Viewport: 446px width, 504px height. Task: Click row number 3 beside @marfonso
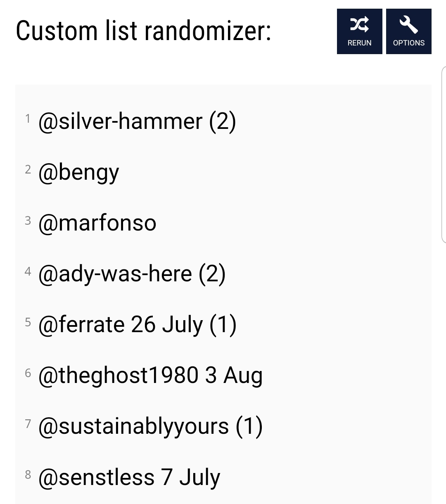click(x=28, y=220)
